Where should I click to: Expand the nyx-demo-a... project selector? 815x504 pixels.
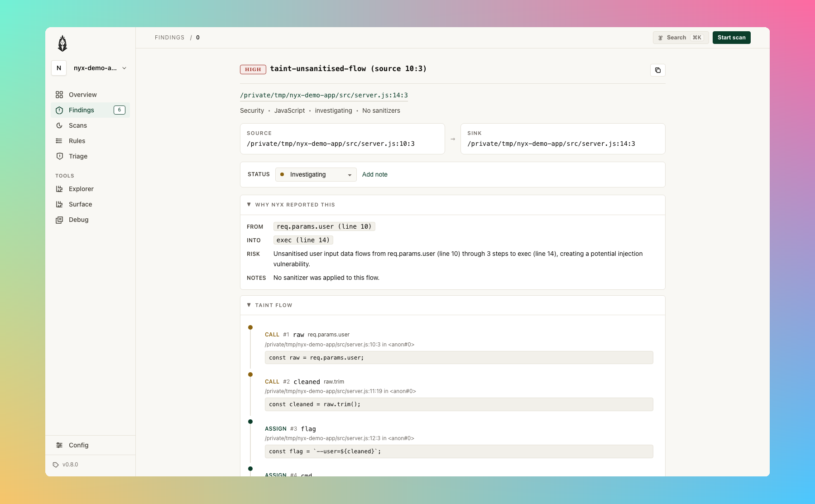point(90,68)
